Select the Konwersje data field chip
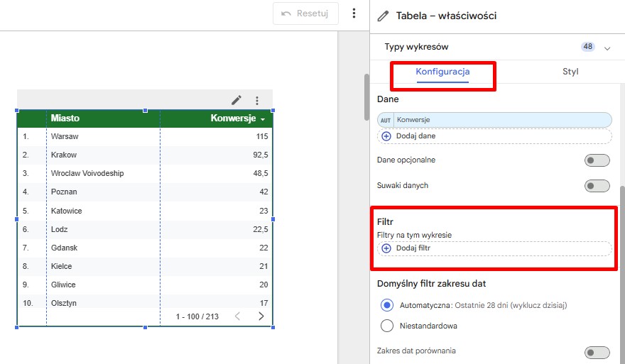The image size is (625, 364). [x=494, y=120]
